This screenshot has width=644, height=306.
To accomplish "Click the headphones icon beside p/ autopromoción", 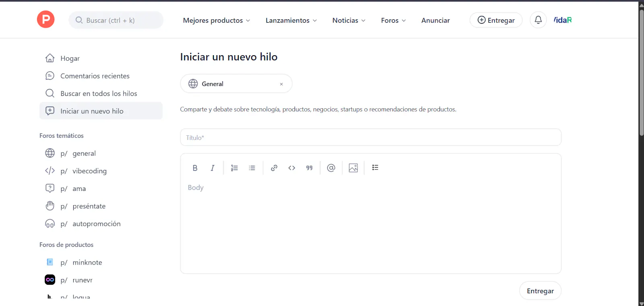I will tap(50, 223).
